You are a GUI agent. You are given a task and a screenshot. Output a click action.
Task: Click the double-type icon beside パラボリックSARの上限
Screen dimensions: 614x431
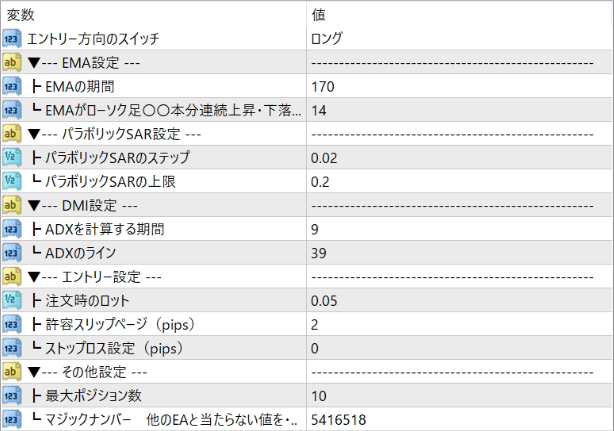pos(11,182)
